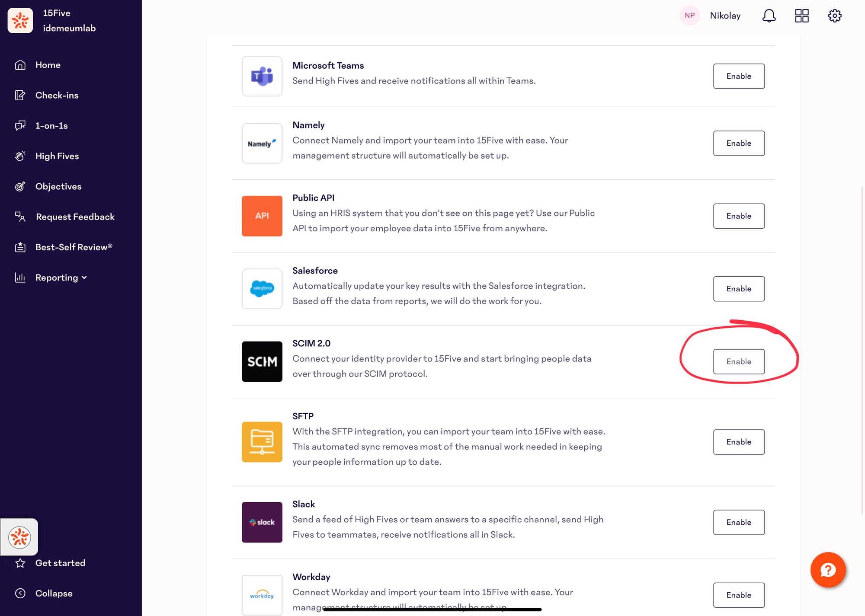Click the Workday title text
Viewport: 865px width, 616px height.
click(311, 577)
